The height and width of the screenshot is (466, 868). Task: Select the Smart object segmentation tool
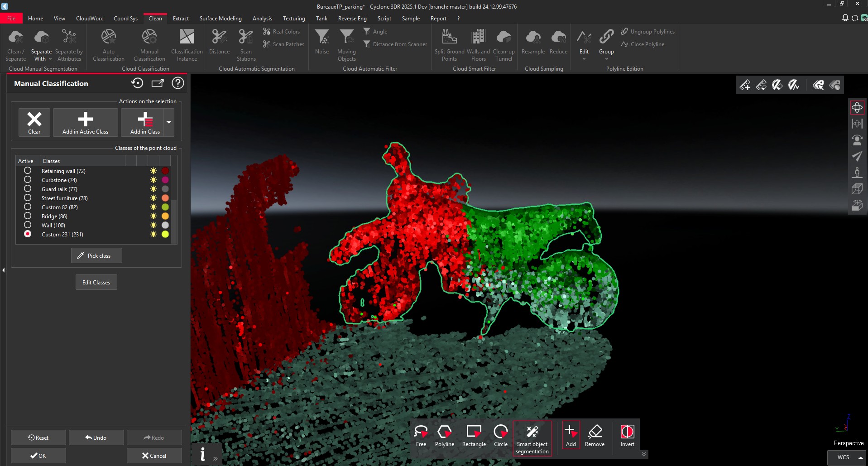532,438
